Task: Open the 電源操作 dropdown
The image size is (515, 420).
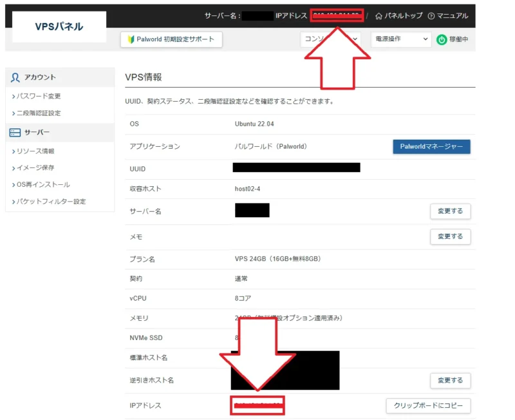Action: point(401,39)
